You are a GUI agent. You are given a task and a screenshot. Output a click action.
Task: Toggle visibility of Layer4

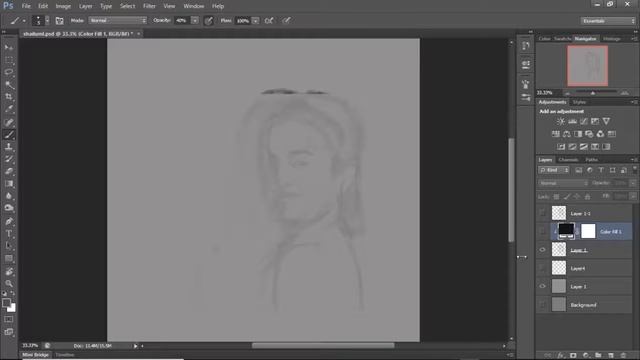click(x=542, y=268)
